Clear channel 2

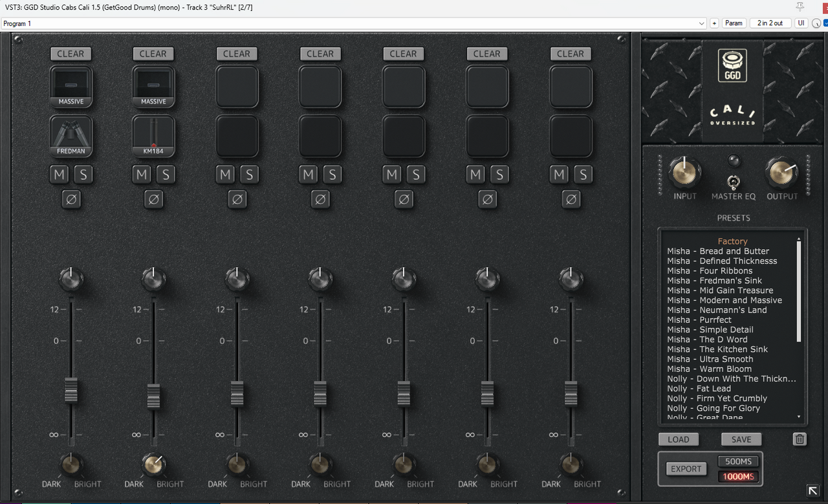click(153, 54)
